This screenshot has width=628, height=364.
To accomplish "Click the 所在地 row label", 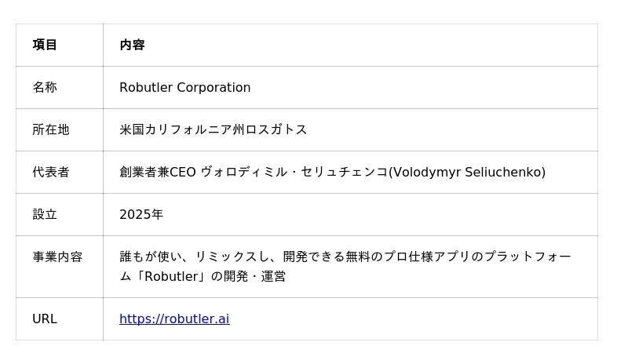I will coord(51,129).
